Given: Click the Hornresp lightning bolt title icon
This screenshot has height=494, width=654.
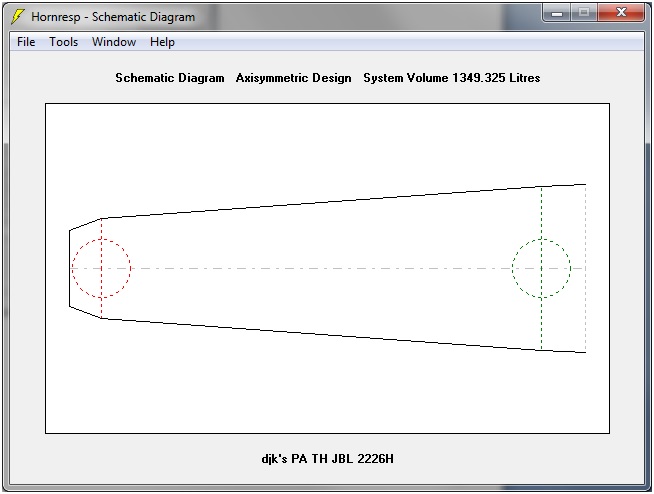Looking at the screenshot, I should tap(18, 16).
